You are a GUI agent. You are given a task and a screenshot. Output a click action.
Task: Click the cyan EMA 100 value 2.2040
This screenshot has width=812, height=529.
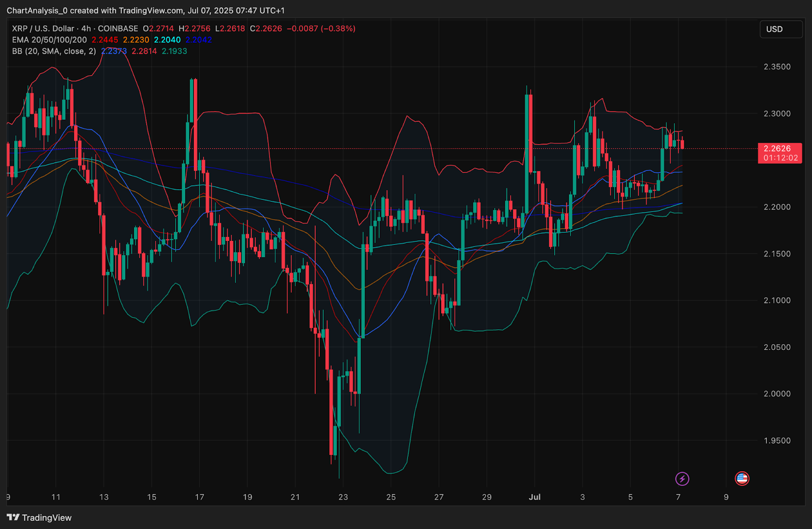click(167, 40)
